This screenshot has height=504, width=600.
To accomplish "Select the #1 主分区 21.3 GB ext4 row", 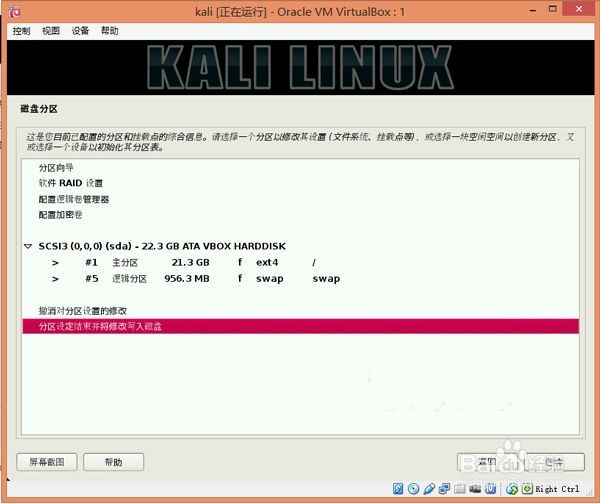I will pos(300,263).
